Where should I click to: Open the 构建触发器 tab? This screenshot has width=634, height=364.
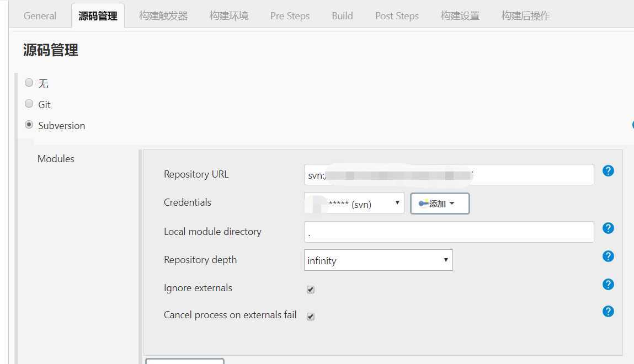(x=163, y=16)
